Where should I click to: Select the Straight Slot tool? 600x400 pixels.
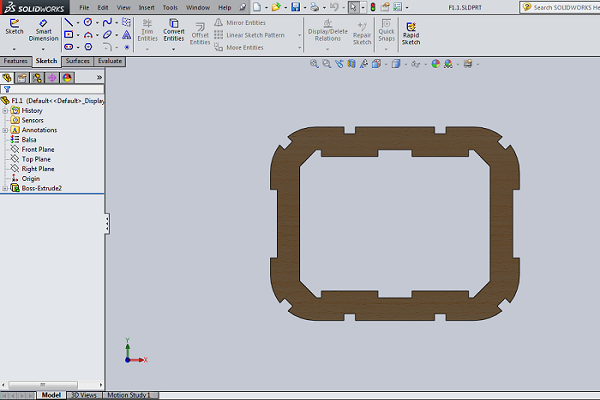point(69,47)
